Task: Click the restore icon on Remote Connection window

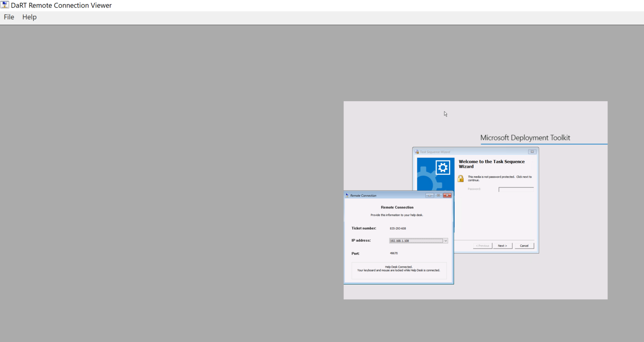Action: click(438, 195)
